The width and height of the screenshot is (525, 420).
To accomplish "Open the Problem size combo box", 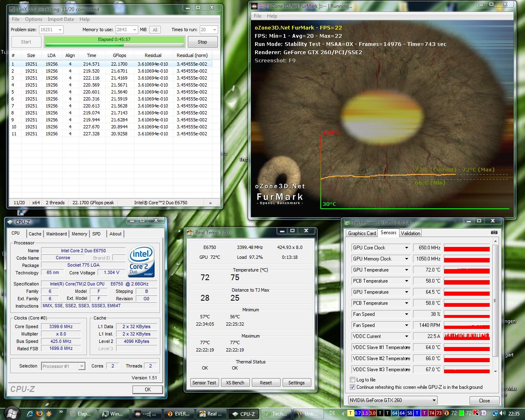I will 51,30.
